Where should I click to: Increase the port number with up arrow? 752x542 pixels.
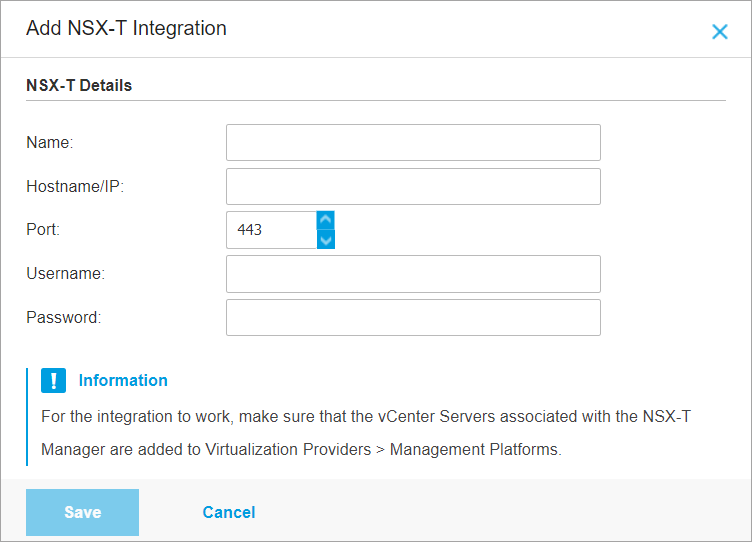[x=325, y=220]
